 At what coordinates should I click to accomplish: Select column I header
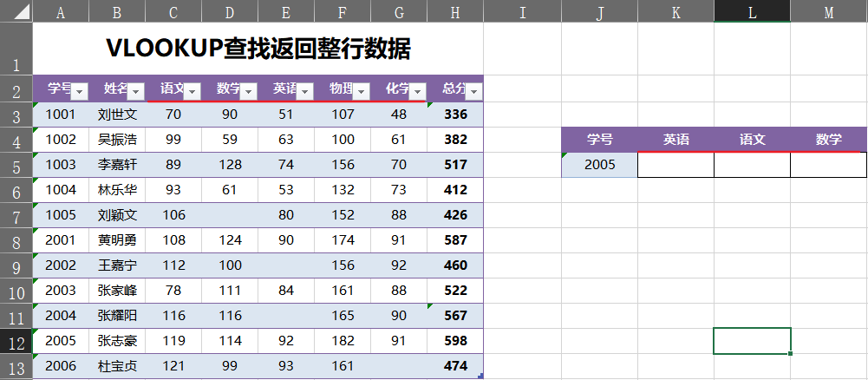(522, 11)
